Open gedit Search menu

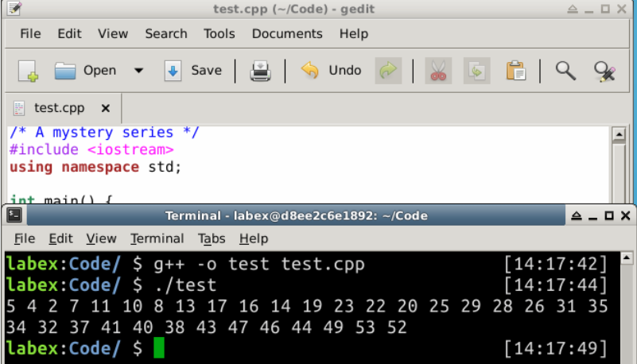point(166,33)
